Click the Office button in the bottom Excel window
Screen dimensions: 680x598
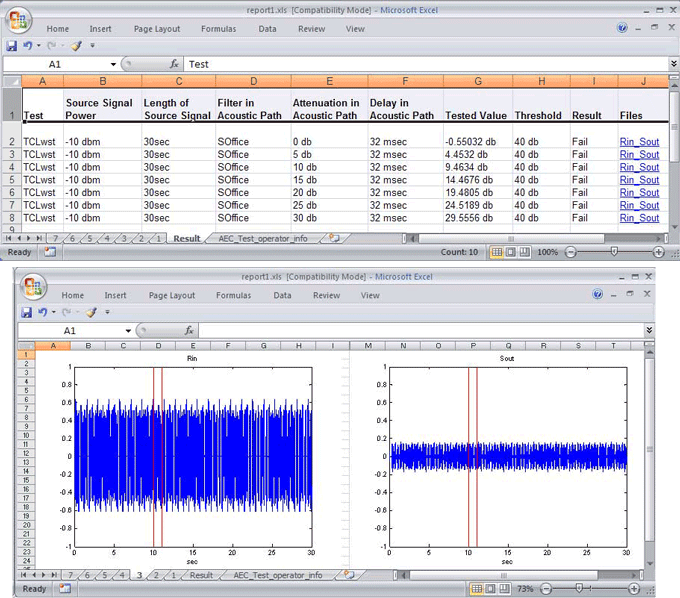pos(32,288)
